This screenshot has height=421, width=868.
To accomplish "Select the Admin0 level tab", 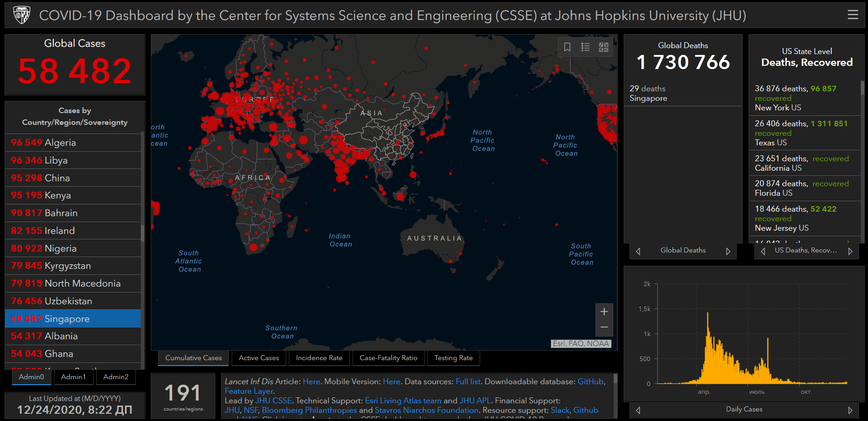I will (x=31, y=377).
